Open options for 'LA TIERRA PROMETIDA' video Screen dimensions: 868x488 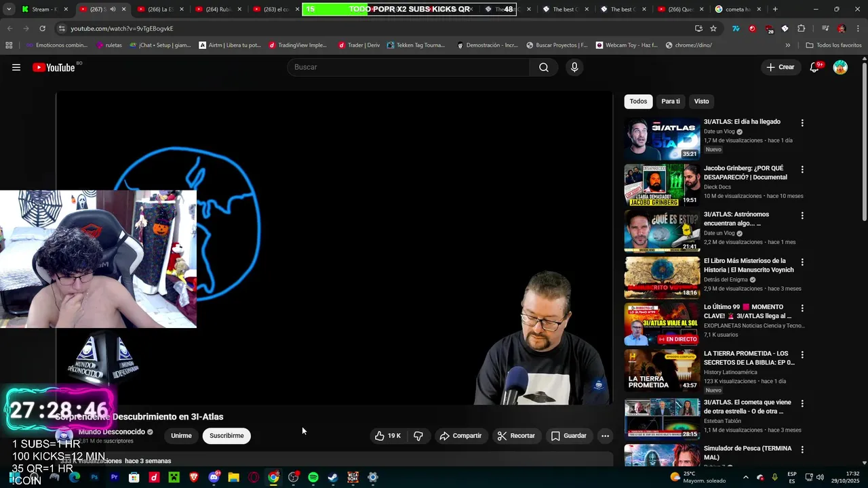tap(802, 355)
